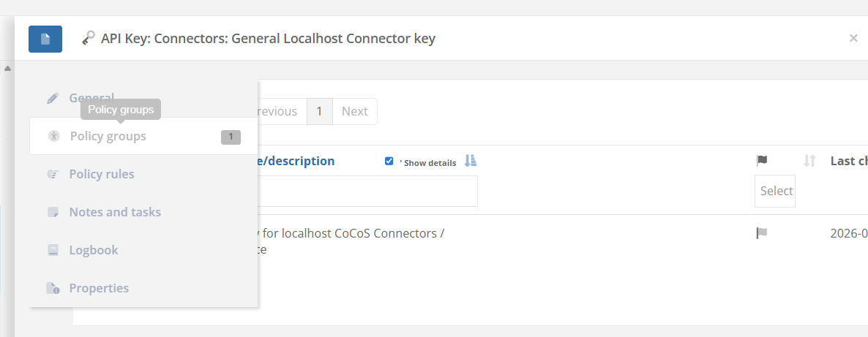Go to Next page of results

coord(355,111)
